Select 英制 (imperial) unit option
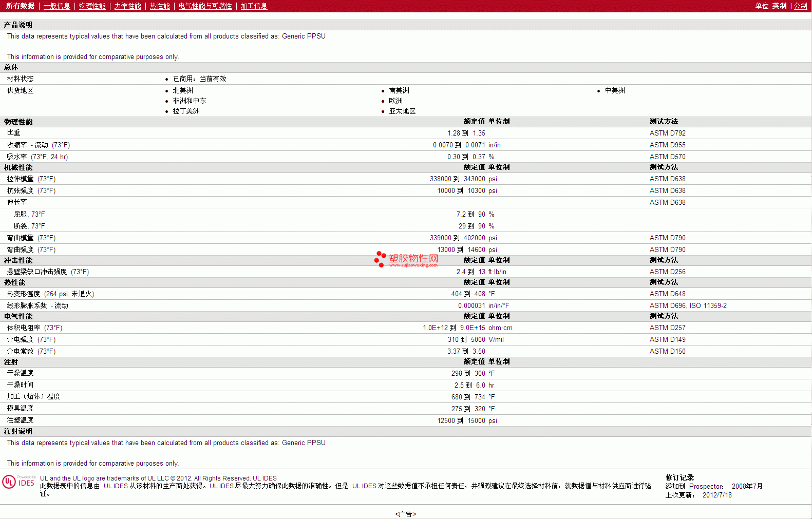The image size is (812, 519). (779, 6)
